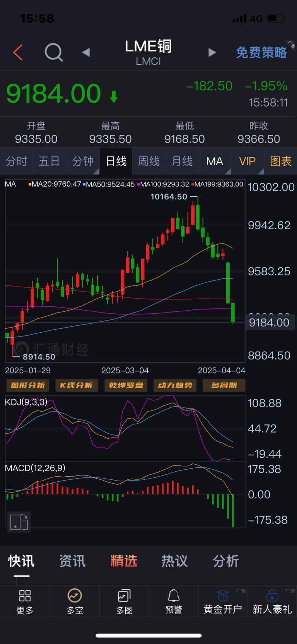This screenshot has width=297, height=644.
Task: Tap 9184.00 price axis tag
Action: tap(270, 323)
